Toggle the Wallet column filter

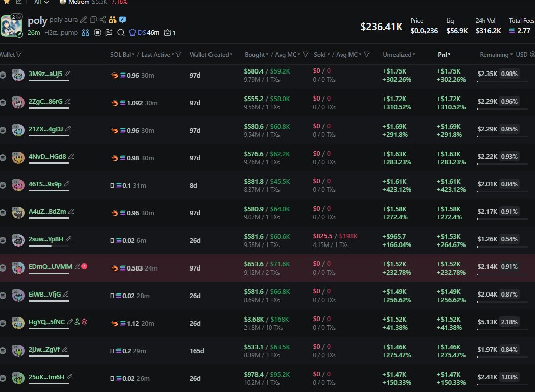click(19, 55)
